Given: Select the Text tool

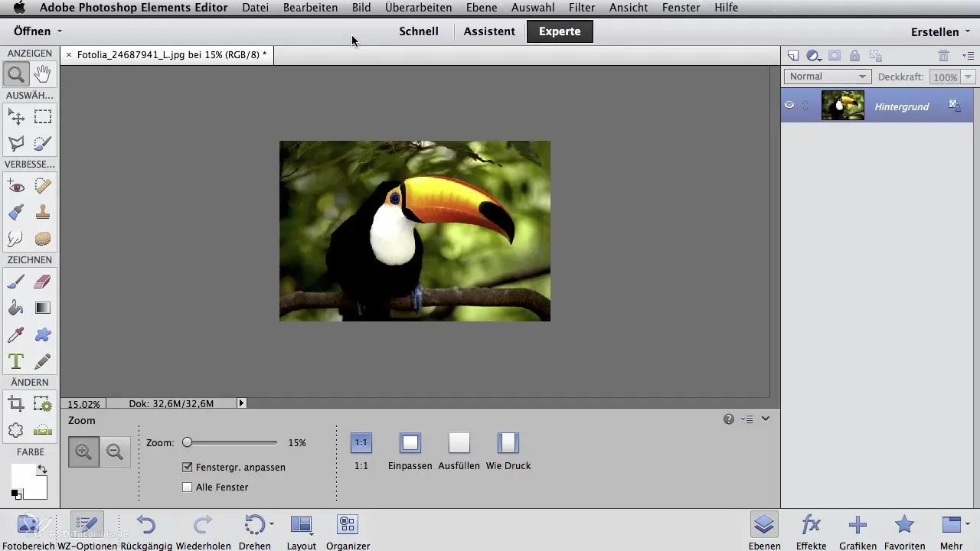Looking at the screenshot, I should (16, 361).
